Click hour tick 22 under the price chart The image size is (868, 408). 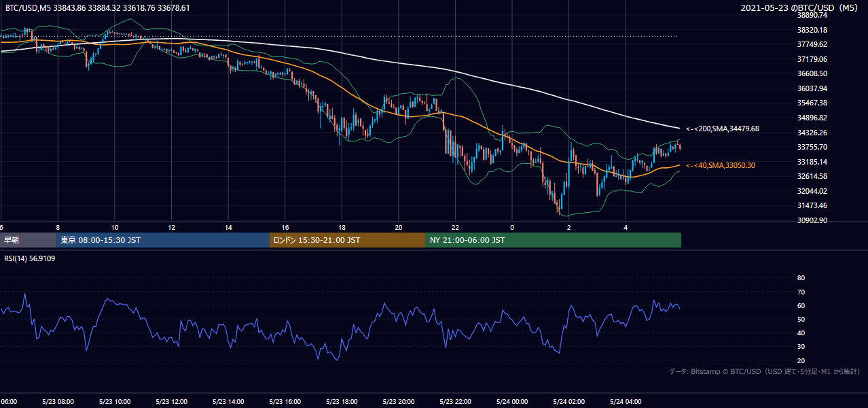[455, 228]
